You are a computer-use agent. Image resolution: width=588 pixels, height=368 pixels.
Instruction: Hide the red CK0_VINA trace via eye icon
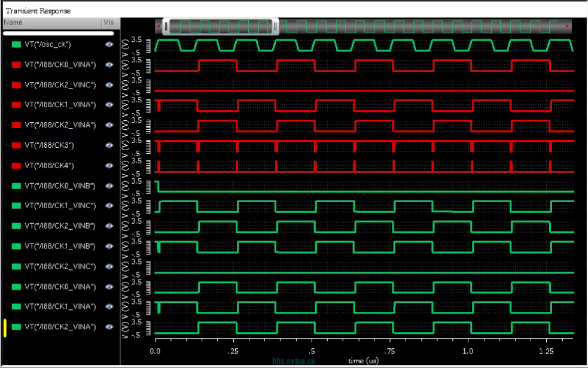pyautogui.click(x=109, y=65)
